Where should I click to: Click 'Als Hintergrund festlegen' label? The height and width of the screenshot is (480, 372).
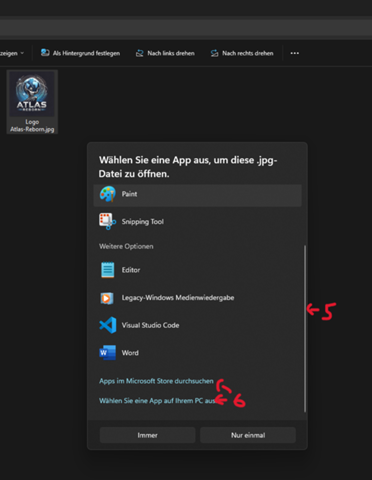(86, 53)
